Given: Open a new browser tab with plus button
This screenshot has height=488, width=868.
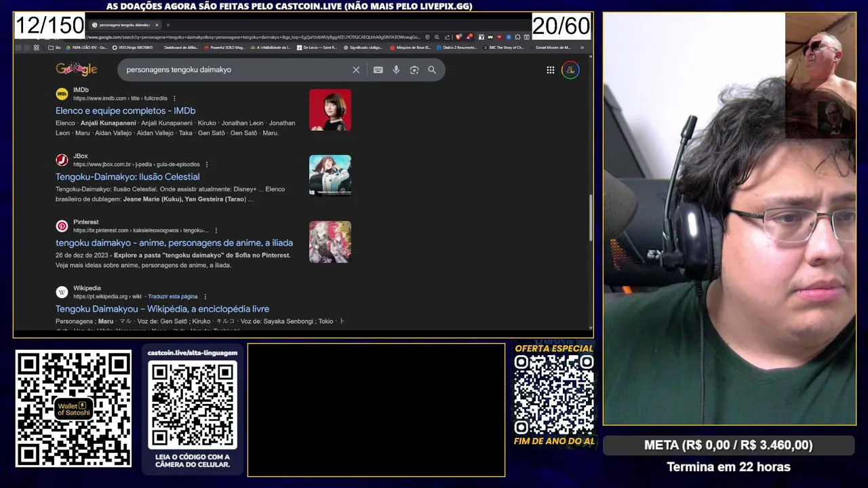Looking at the screenshot, I should [x=167, y=25].
